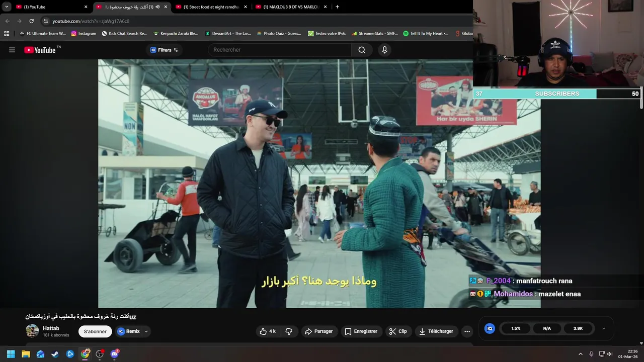Viewport: 644px width, 362px height.
Task: Open File Explorer from taskbar
Action: (x=26, y=354)
